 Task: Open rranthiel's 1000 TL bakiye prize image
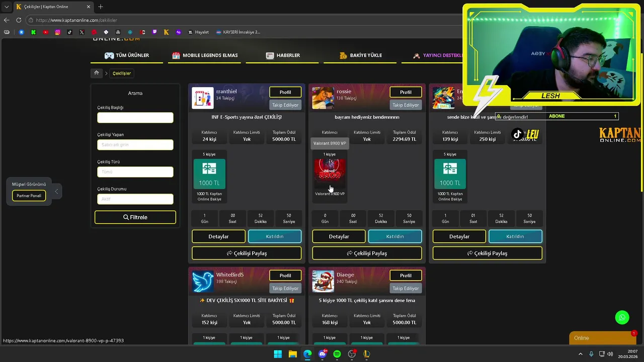coord(209,173)
